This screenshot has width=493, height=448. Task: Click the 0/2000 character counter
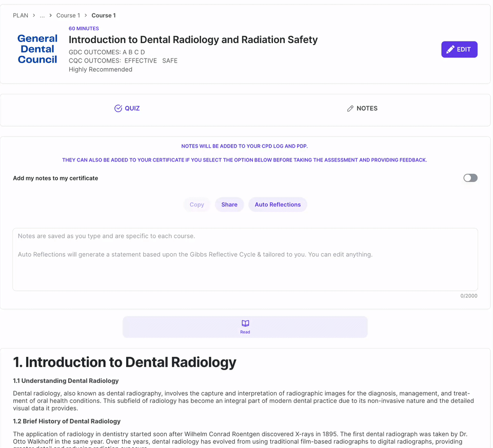(468, 296)
